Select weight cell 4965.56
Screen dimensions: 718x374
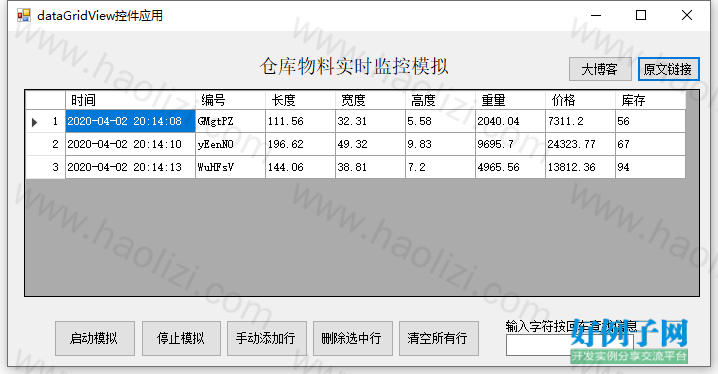pos(511,167)
